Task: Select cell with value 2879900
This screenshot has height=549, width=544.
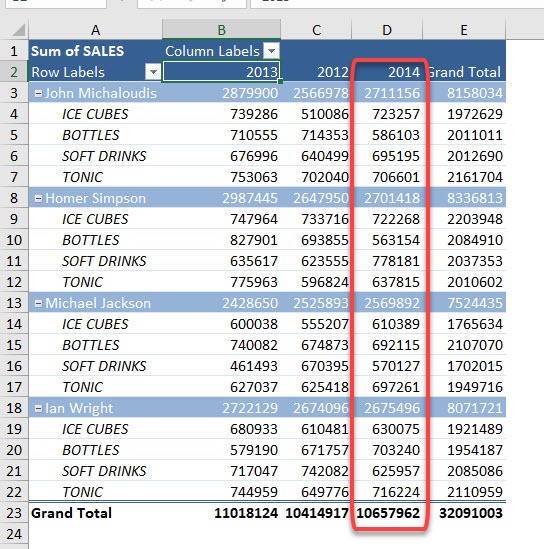Action: (221, 93)
